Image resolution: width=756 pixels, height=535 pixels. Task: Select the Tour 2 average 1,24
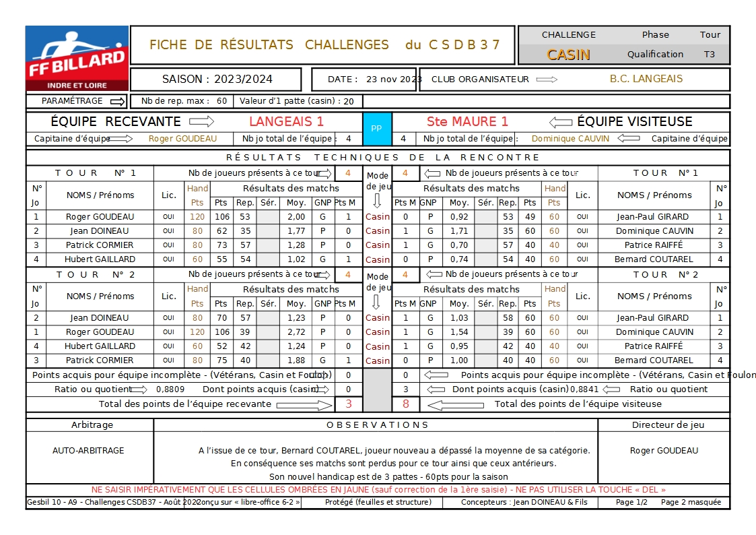coord(296,346)
